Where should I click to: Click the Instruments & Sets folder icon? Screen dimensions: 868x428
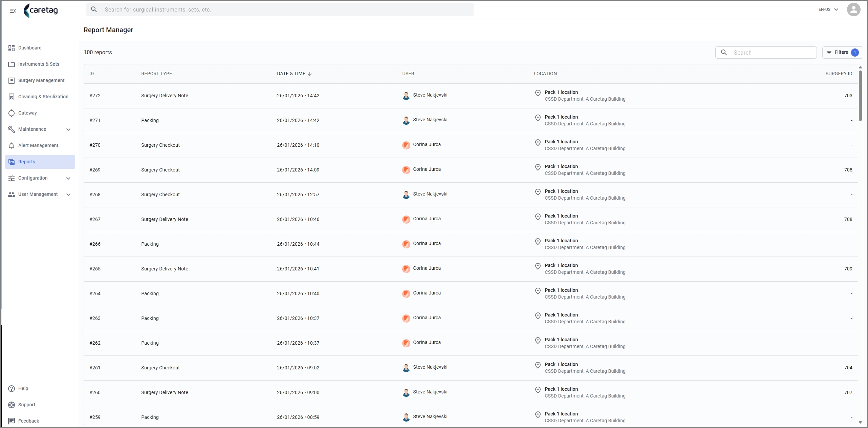point(12,64)
